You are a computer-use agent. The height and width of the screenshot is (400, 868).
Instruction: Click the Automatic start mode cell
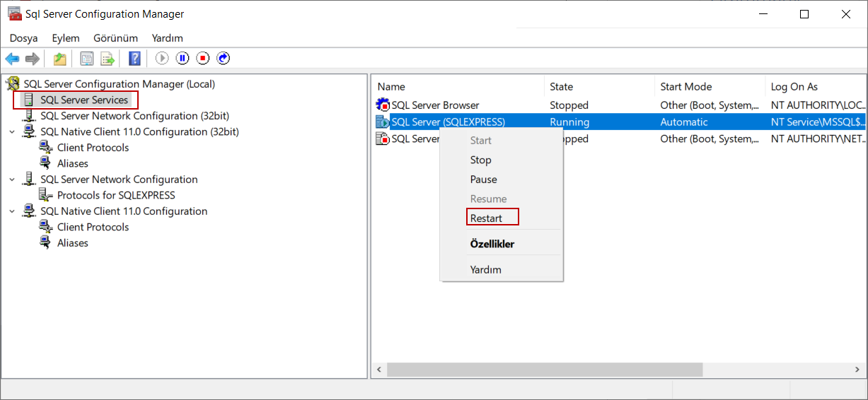pyautogui.click(x=684, y=122)
